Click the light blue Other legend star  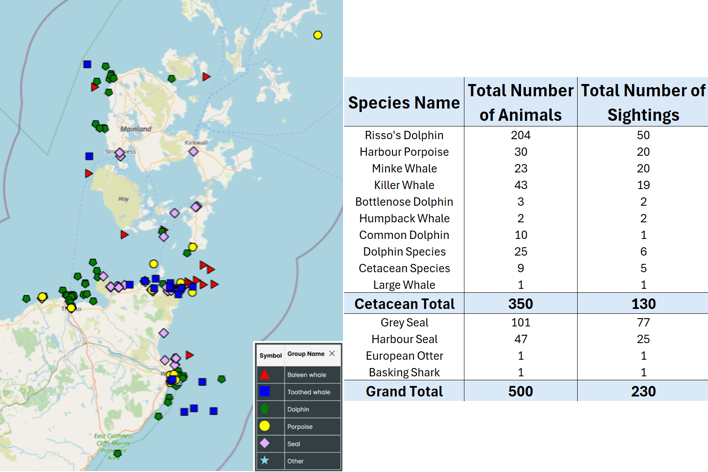coord(265,460)
